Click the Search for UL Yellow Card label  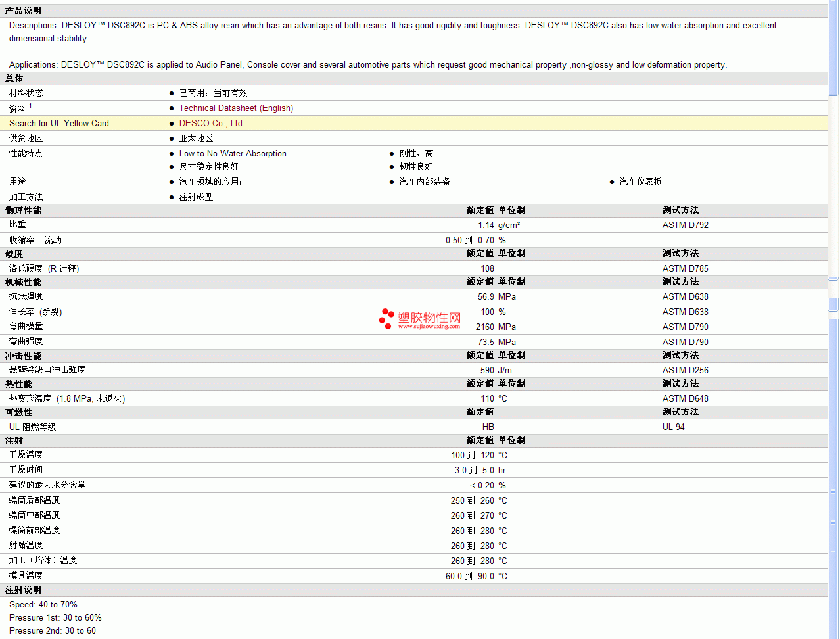point(59,124)
